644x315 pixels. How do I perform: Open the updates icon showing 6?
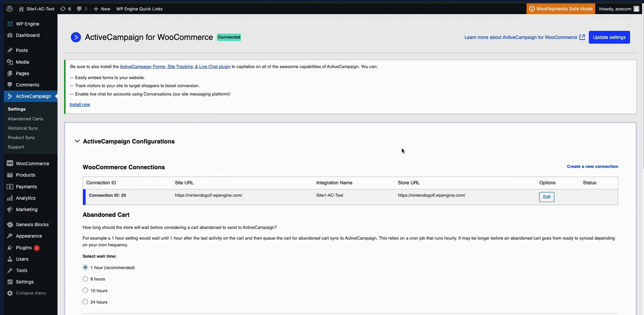[x=63, y=9]
